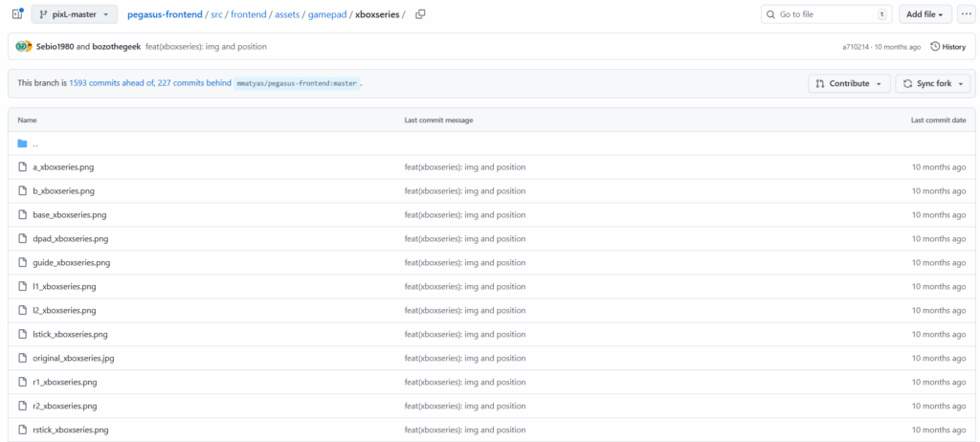Open commit History

(947, 46)
